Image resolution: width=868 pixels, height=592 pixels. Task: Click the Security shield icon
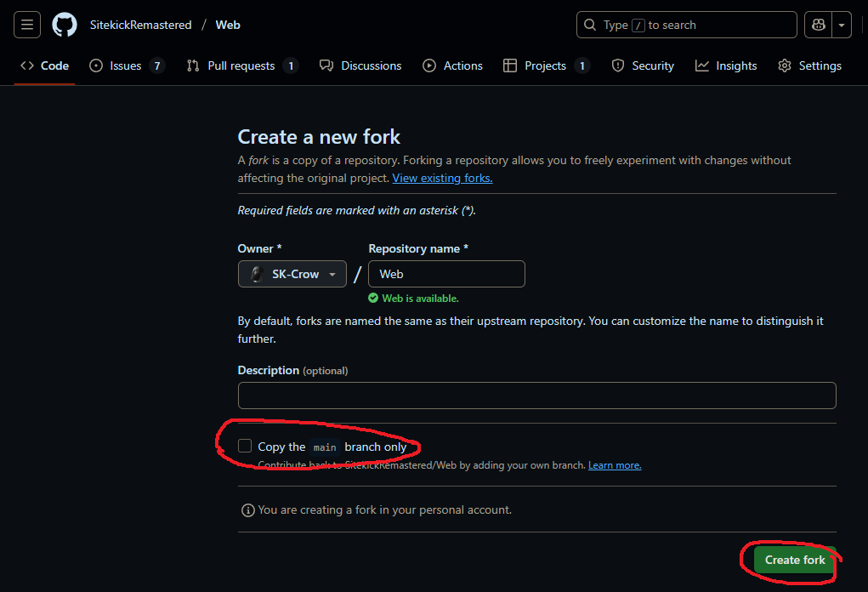coord(618,65)
